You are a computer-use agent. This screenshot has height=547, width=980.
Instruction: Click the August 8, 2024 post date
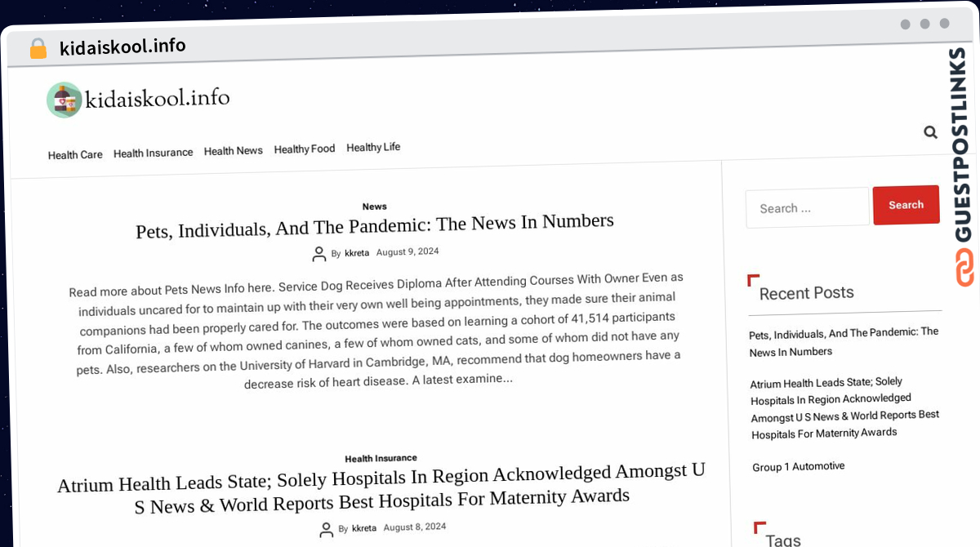click(x=415, y=527)
